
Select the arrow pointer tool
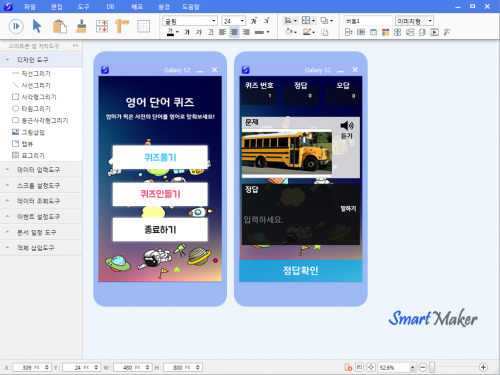click(37, 26)
